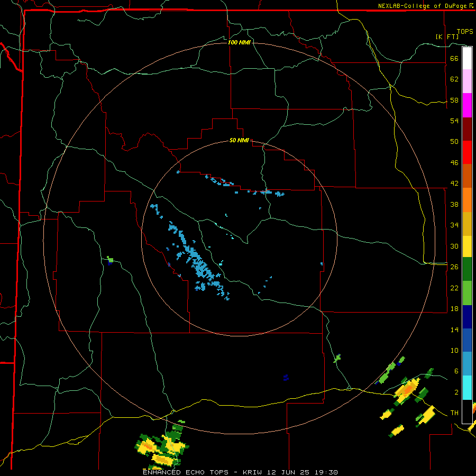Viewport: 476px width, 476px height.
Task: Pick the bright red legend swatch
Action: click(467, 152)
